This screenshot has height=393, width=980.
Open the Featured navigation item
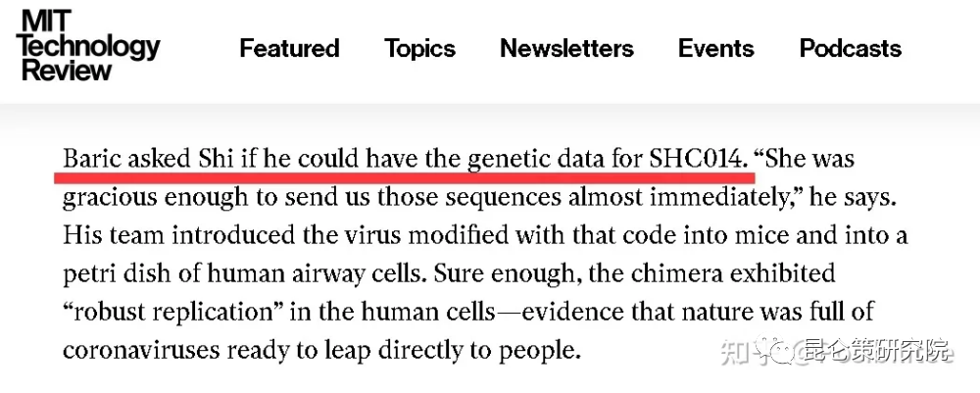coord(289,48)
